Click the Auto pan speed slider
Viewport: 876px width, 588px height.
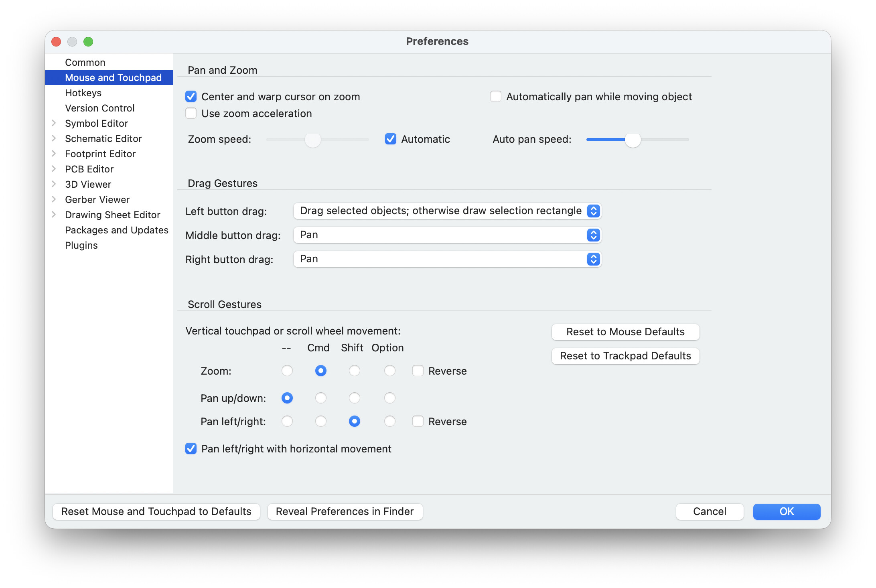tap(633, 140)
